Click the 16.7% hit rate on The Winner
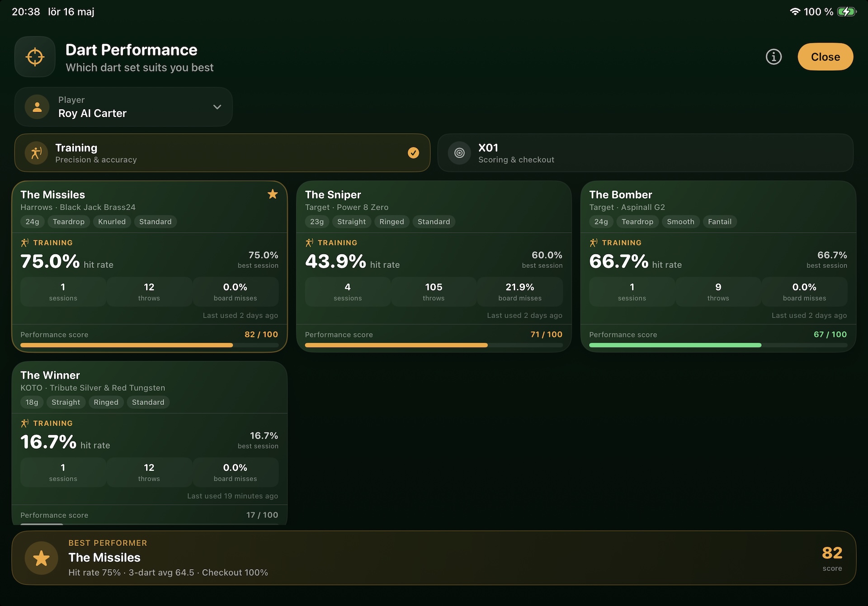 [48, 442]
